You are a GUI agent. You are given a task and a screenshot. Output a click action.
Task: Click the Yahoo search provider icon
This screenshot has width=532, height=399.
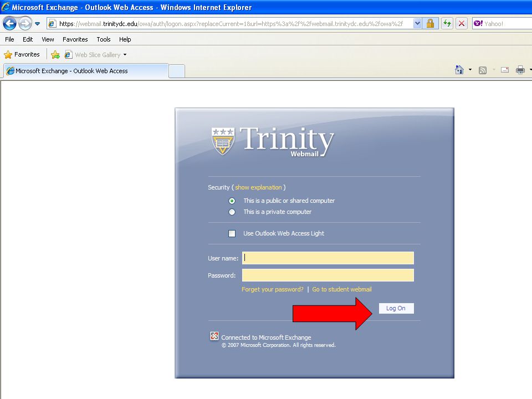(478, 23)
